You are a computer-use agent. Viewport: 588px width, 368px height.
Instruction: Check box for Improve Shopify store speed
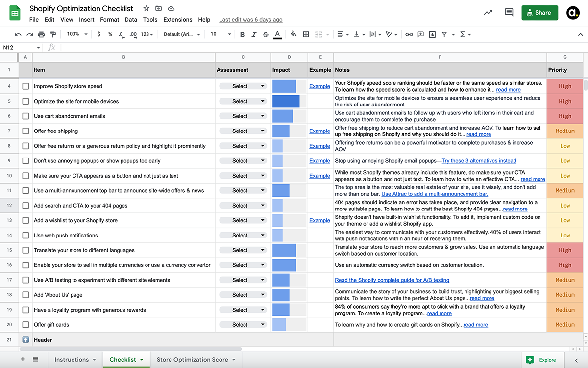coord(25,86)
